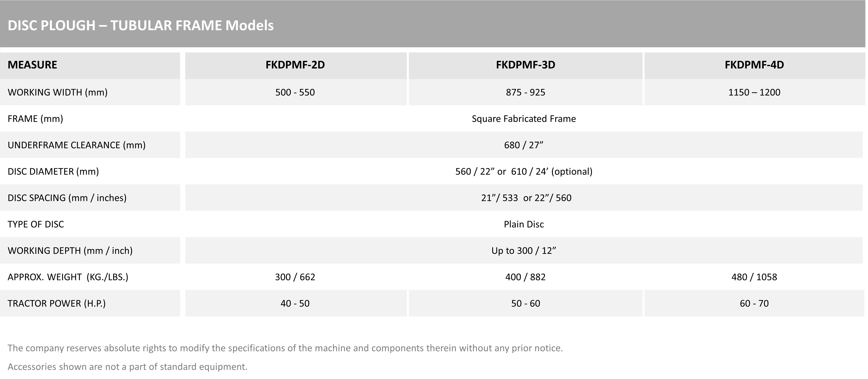Select the Plain Disc type cell
The height and width of the screenshot is (379, 868).
[524, 224]
